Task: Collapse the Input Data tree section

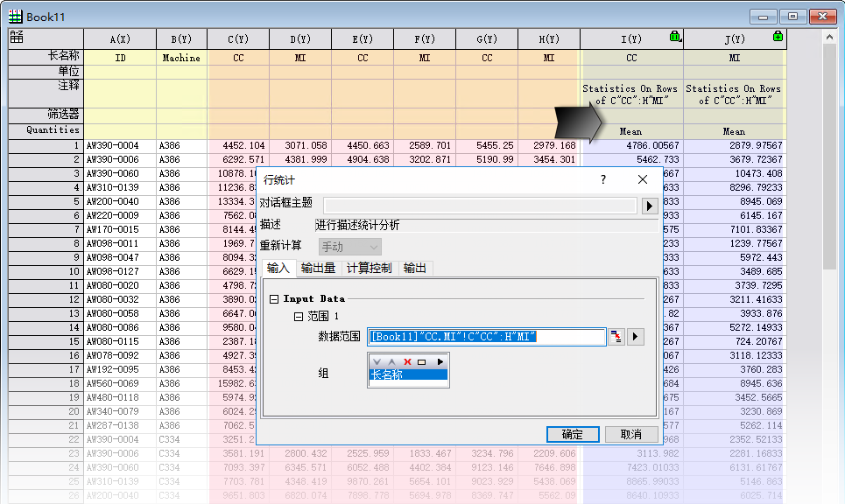Action: [274, 299]
